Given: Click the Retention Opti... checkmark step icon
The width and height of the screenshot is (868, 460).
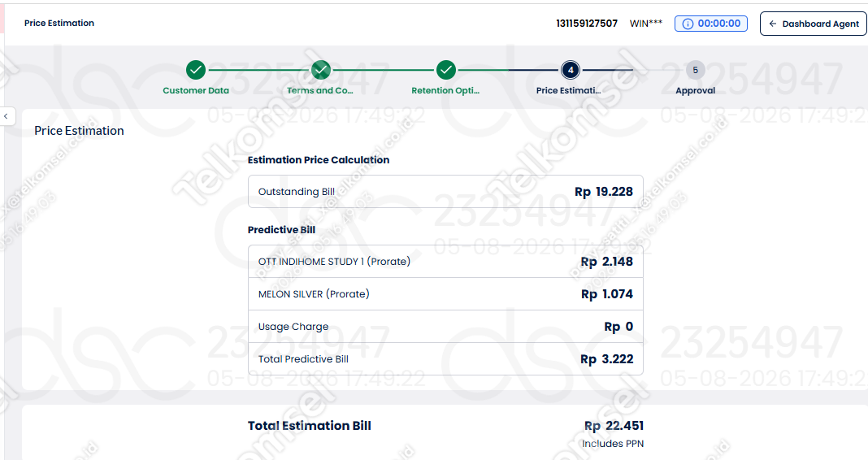Looking at the screenshot, I should [445, 71].
